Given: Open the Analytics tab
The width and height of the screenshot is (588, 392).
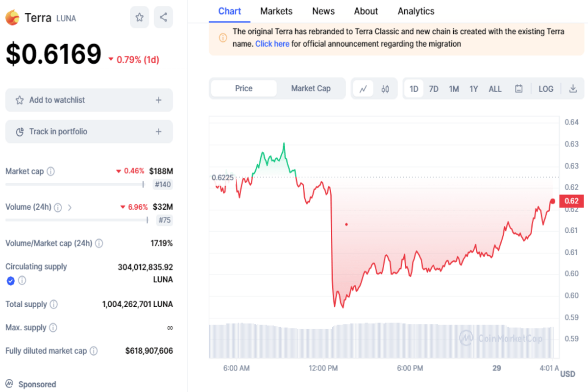Looking at the screenshot, I should tap(416, 11).
